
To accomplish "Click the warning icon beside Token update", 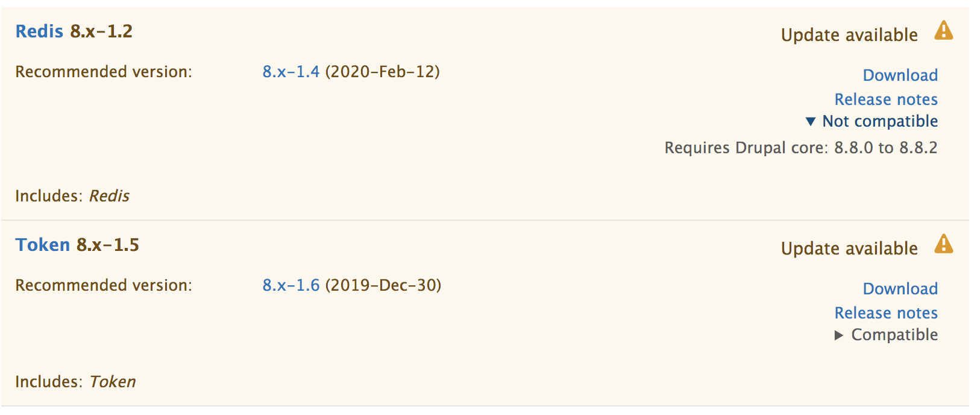I will [943, 244].
